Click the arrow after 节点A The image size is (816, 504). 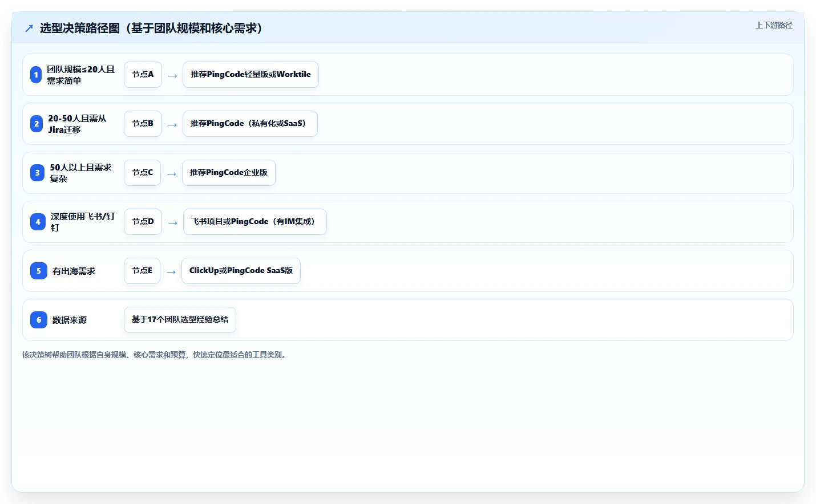point(172,76)
